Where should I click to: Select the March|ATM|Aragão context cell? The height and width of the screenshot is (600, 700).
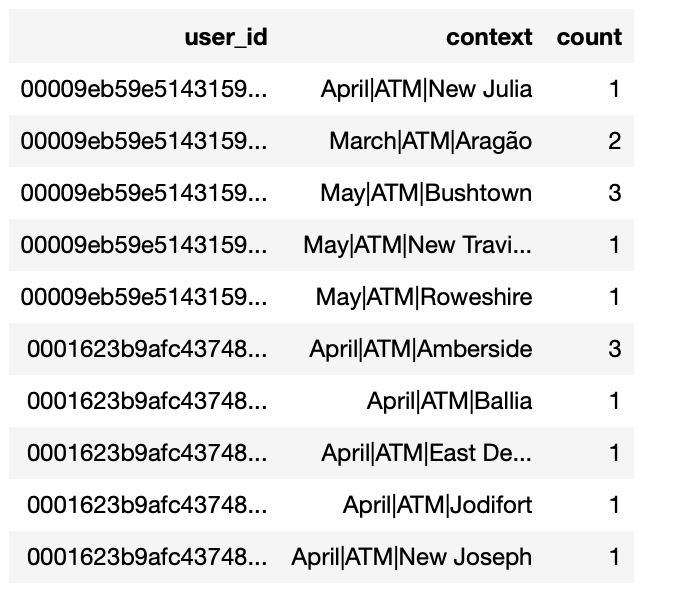point(430,142)
